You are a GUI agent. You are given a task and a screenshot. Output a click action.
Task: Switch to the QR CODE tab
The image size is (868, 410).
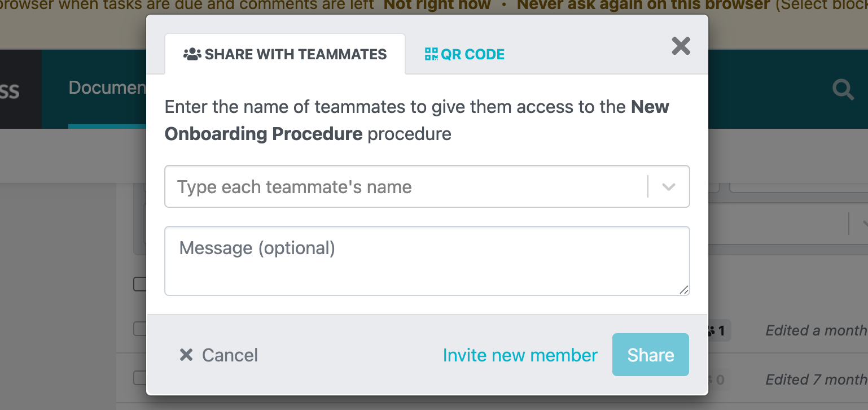(464, 54)
